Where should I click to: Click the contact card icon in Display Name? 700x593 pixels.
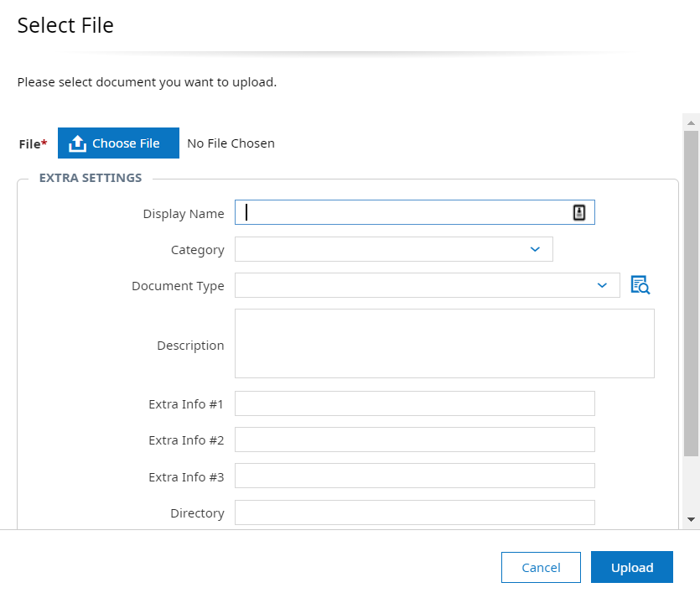(578, 213)
